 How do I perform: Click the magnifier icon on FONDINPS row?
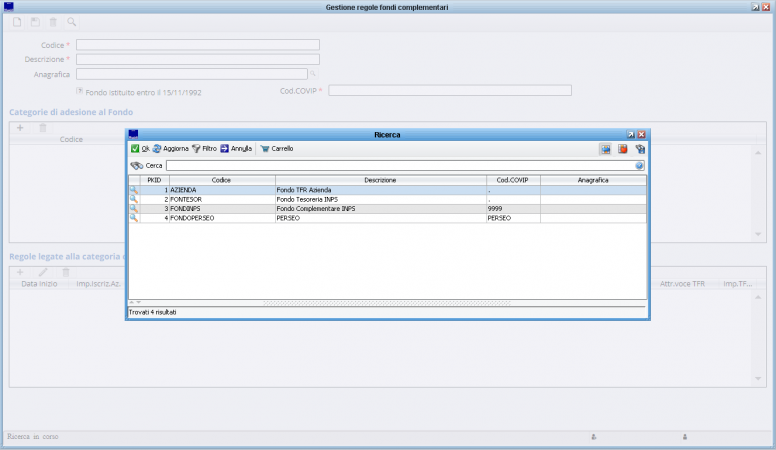click(133, 208)
